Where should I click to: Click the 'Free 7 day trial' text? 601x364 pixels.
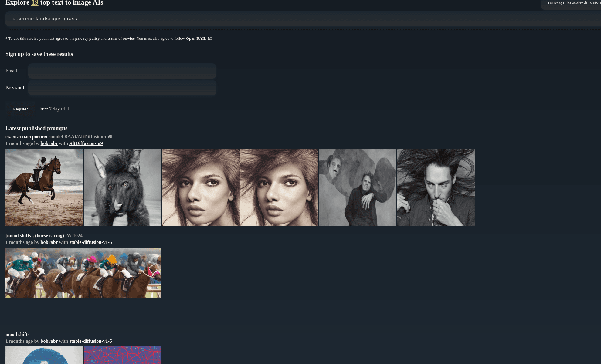click(54, 109)
